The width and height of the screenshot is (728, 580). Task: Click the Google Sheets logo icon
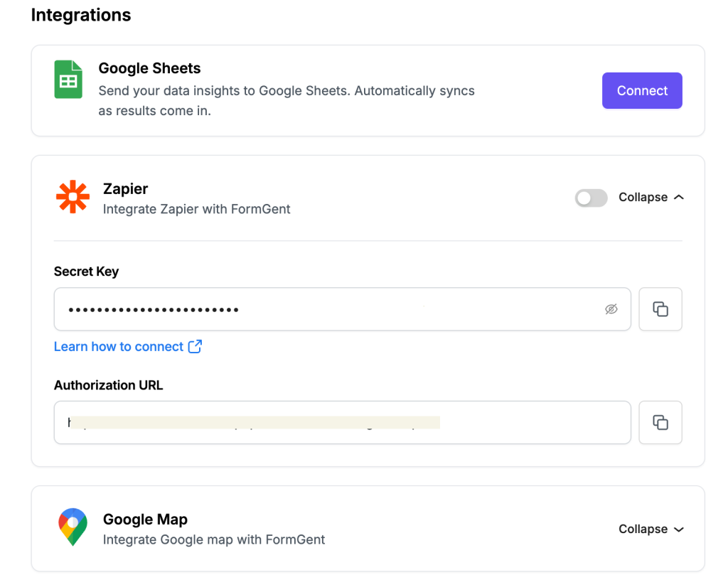tap(68, 80)
